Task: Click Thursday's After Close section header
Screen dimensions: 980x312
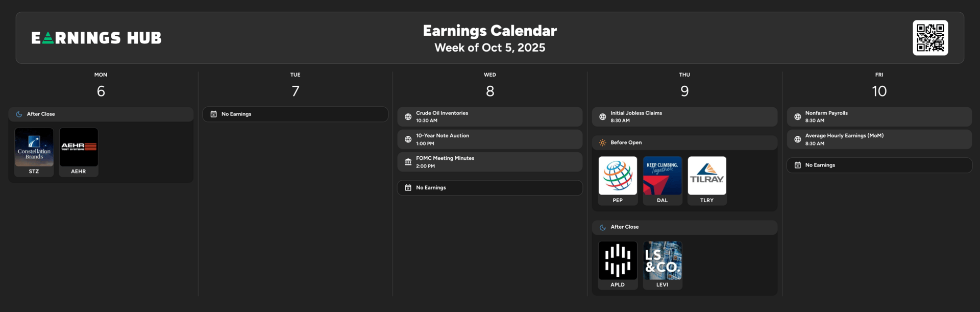Action: (x=684, y=227)
